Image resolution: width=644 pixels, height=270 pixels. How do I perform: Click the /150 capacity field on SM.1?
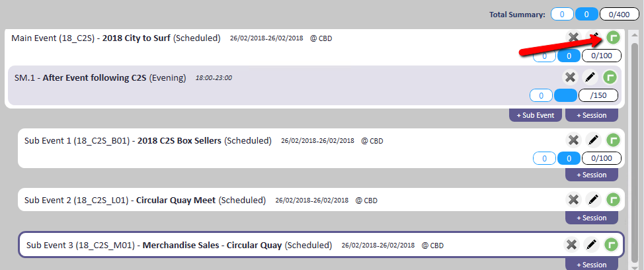598,96
